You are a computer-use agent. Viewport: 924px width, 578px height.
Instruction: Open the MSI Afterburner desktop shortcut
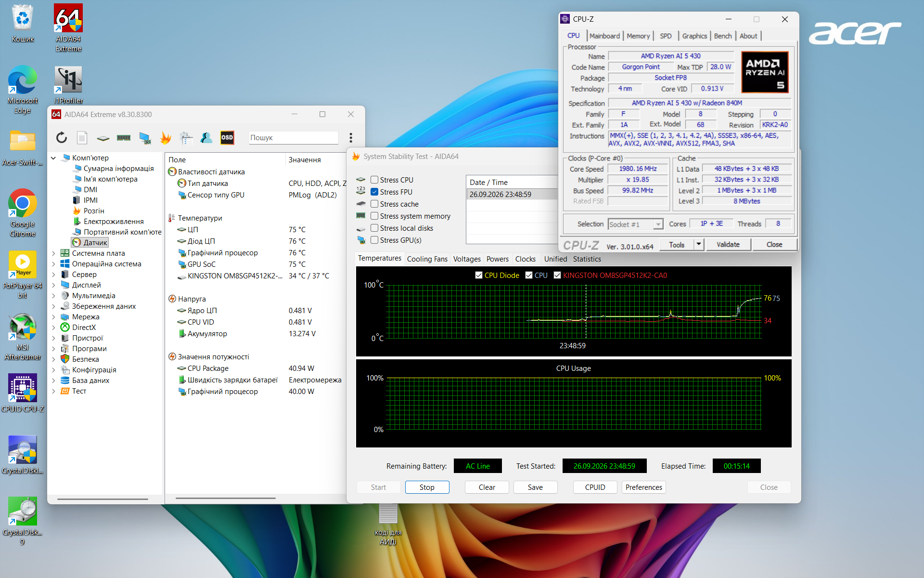click(x=22, y=337)
